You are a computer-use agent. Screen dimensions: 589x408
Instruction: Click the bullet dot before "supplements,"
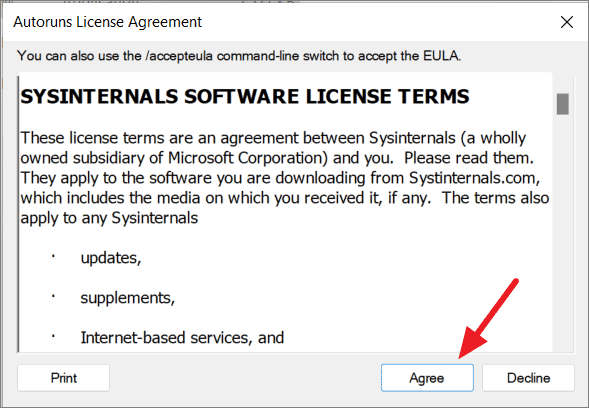coord(53,296)
